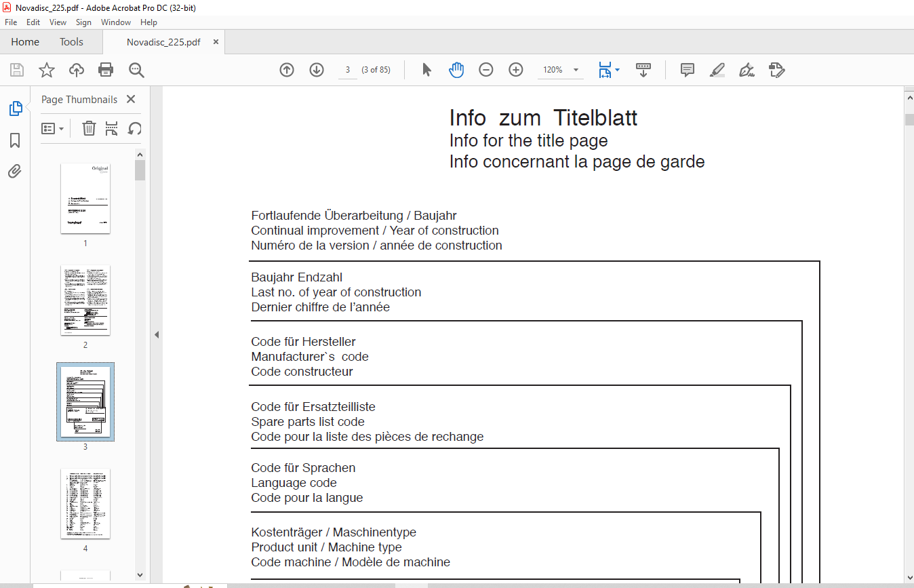Click document scrollbar up arrow
The height and width of the screenshot is (588, 914).
tap(909, 97)
